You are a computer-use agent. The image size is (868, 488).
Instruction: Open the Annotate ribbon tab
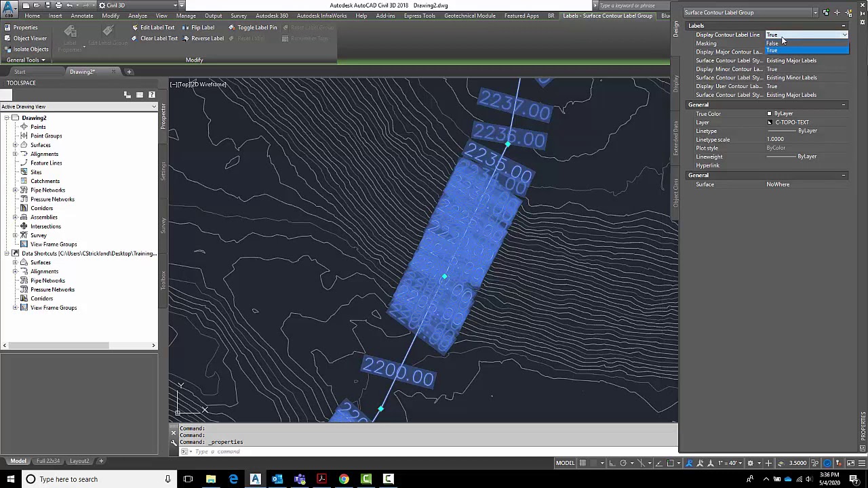coord(82,16)
